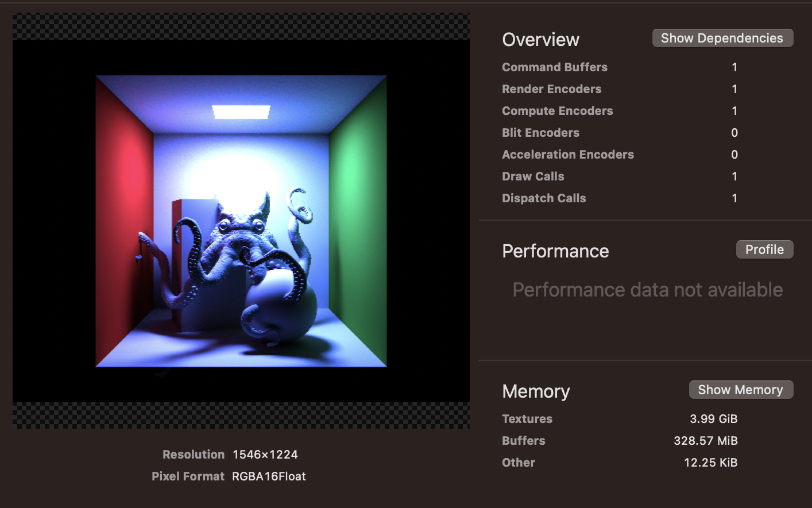Click the 1546×1224 resolution value
The image size is (812, 508).
[265, 455]
